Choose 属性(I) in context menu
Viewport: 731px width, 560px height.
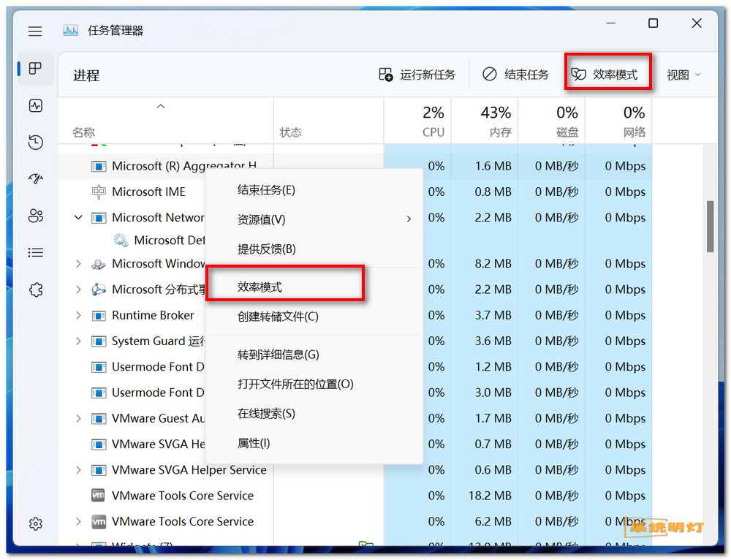click(314, 443)
